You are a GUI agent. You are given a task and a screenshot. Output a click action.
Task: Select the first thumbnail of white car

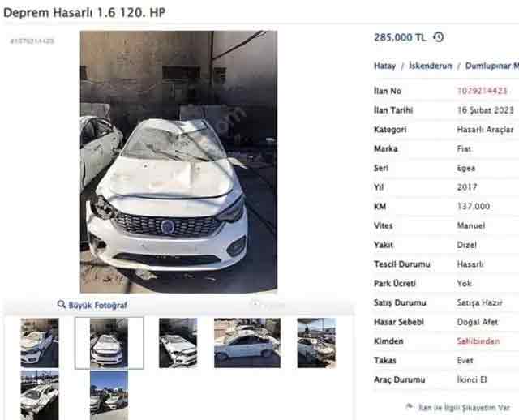[40, 342]
